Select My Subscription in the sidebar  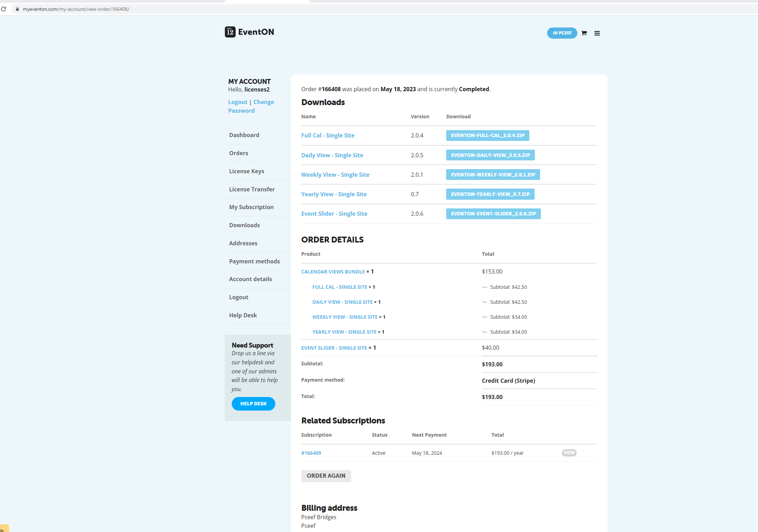pyautogui.click(x=251, y=207)
